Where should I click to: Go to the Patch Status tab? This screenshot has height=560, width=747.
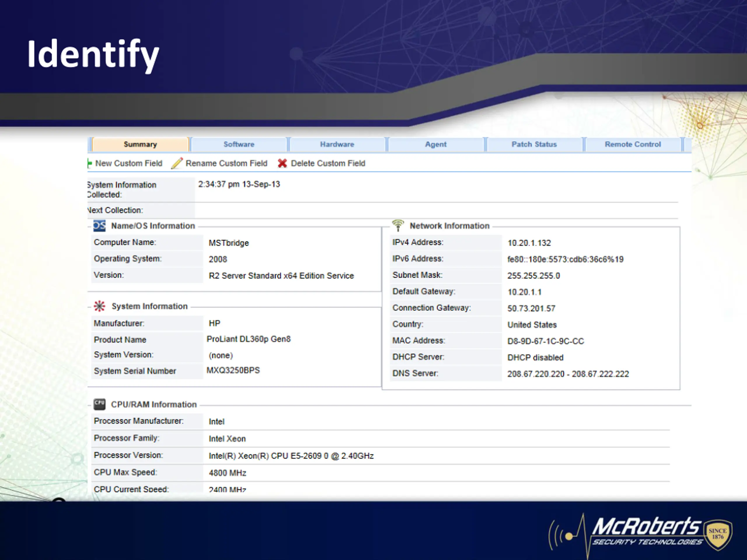[534, 144]
